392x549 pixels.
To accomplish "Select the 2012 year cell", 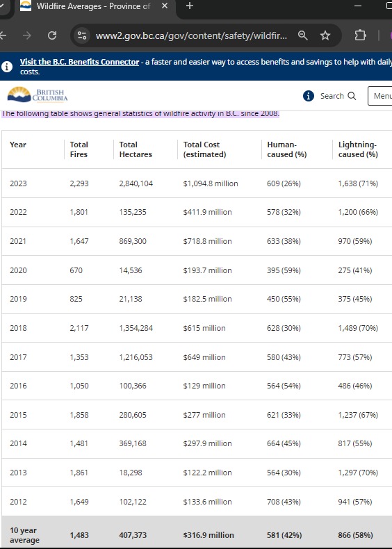I will [x=18, y=502].
